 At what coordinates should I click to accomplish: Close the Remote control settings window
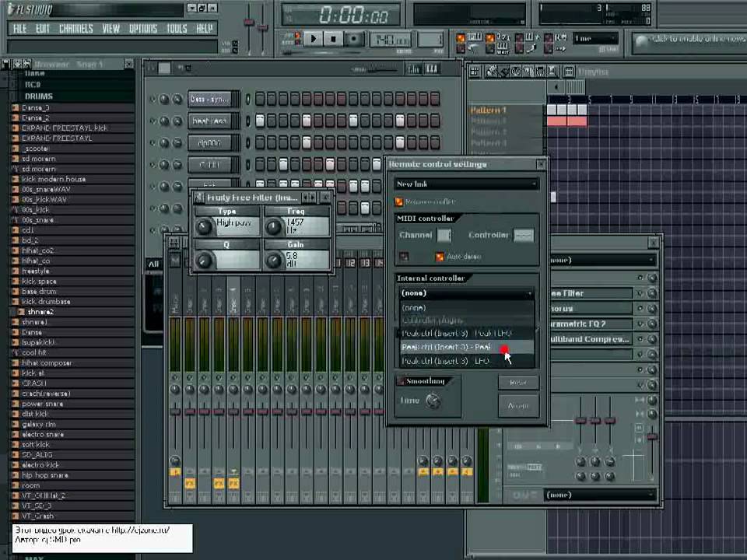pos(541,164)
